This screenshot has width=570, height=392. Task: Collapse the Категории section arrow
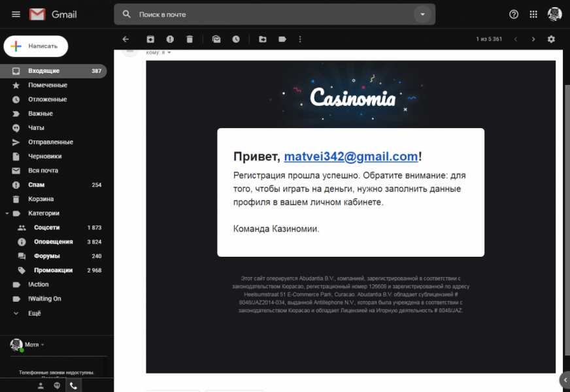(x=7, y=213)
